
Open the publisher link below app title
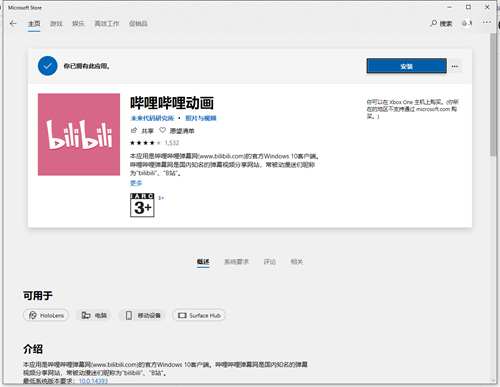(152, 118)
